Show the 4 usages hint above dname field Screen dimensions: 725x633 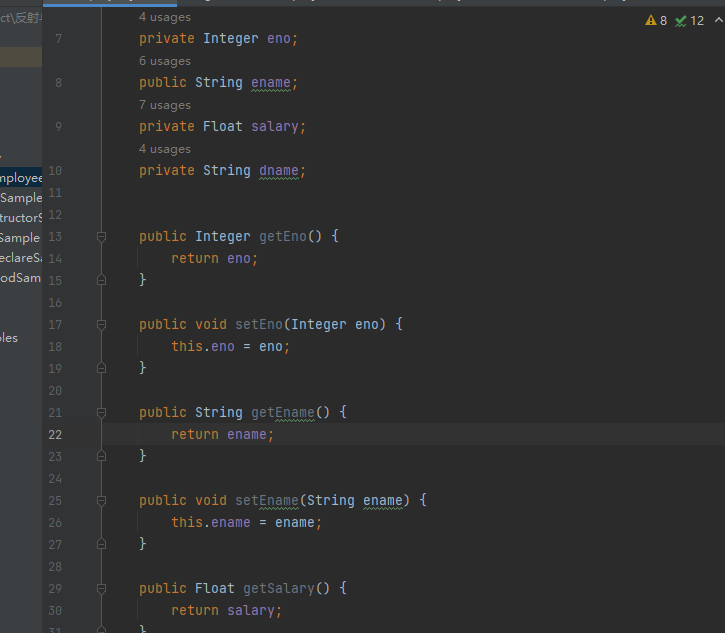(164, 149)
